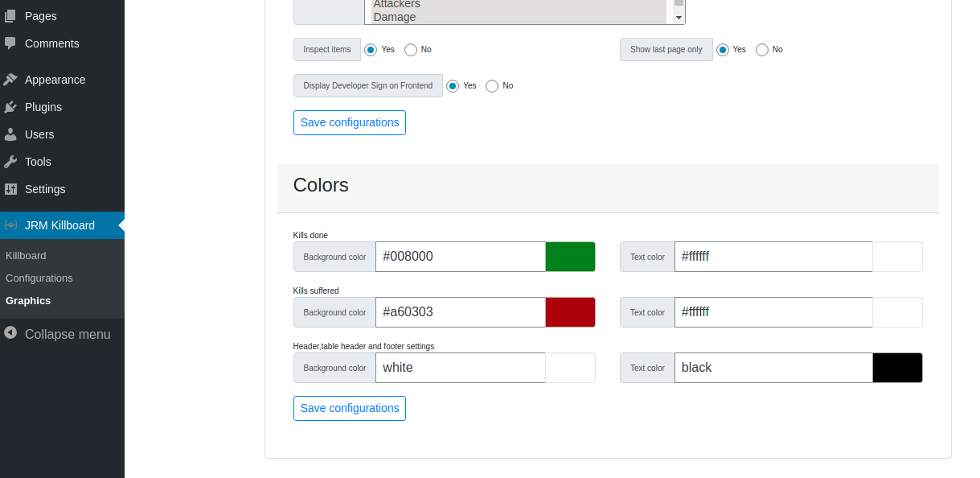
Task: Click the Appearance paintbrush icon
Action: click(10, 80)
